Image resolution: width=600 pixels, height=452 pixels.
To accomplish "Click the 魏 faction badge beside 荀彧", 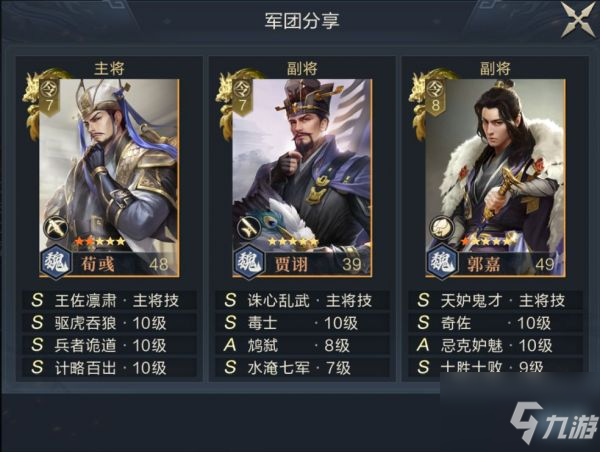I will click(x=56, y=262).
